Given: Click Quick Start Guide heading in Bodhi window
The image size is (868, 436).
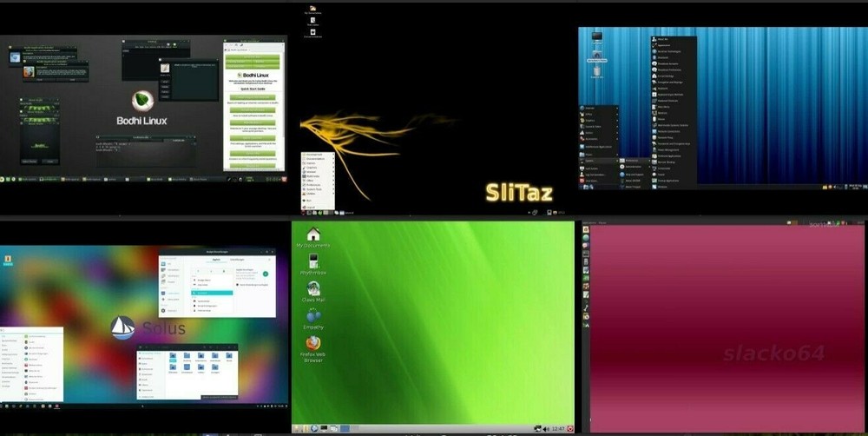Looking at the screenshot, I should point(253,89).
